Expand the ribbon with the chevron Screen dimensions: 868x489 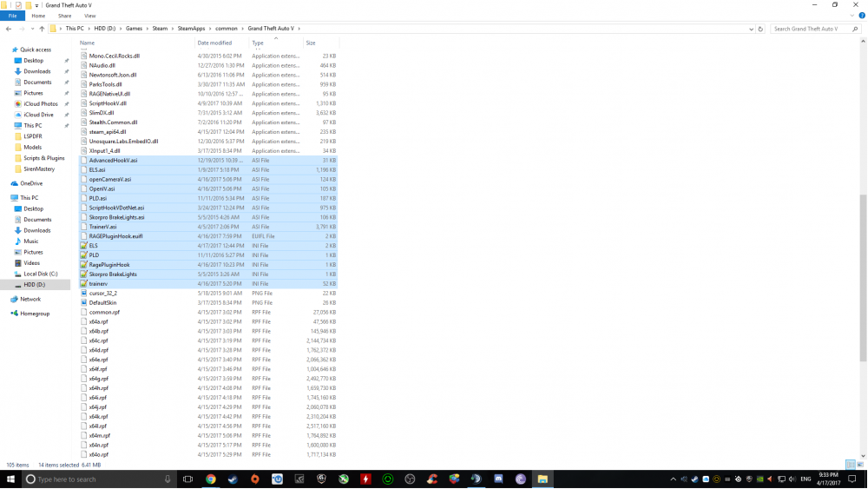tap(852, 16)
